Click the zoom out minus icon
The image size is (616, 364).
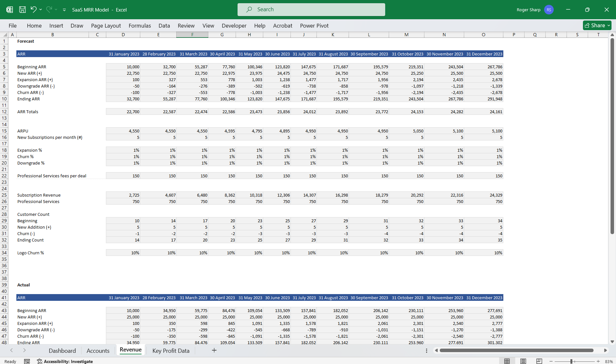[x=551, y=361]
